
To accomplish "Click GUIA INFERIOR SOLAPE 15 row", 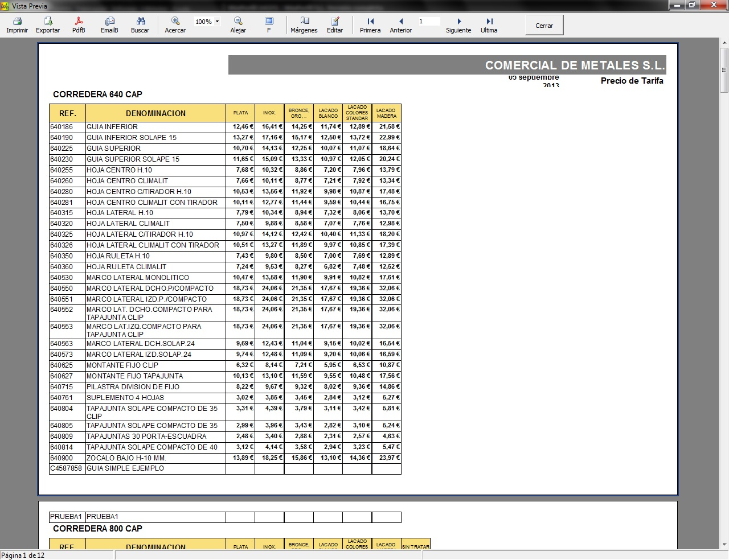I will pyautogui.click(x=225, y=138).
